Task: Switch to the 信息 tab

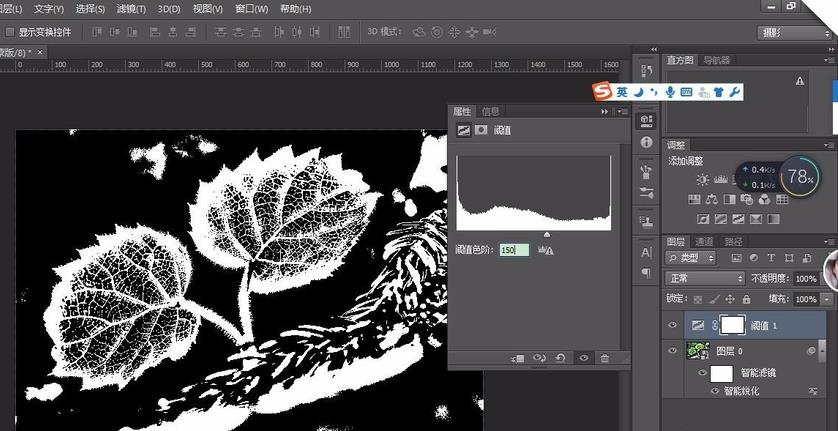Action: click(490, 111)
